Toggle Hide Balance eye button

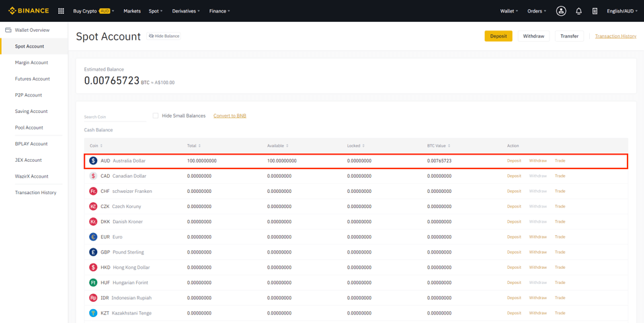tap(163, 36)
